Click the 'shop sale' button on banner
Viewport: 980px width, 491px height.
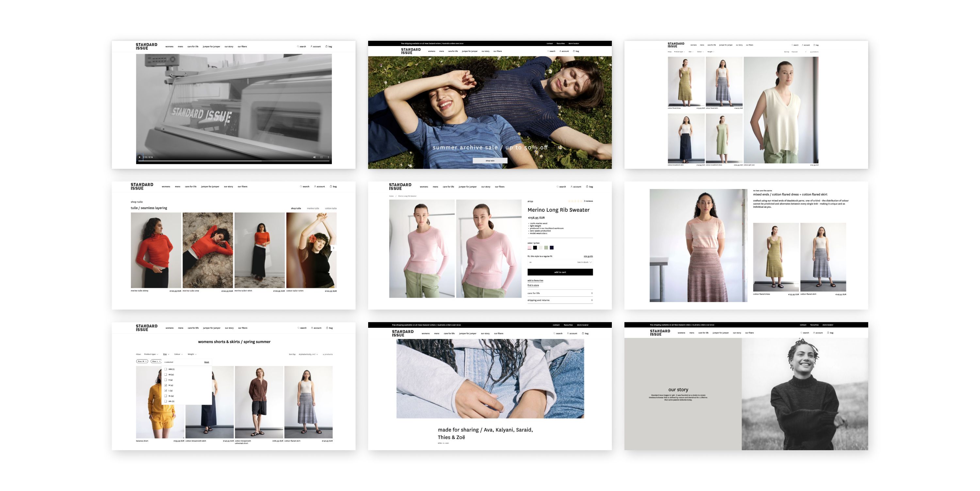(x=490, y=161)
